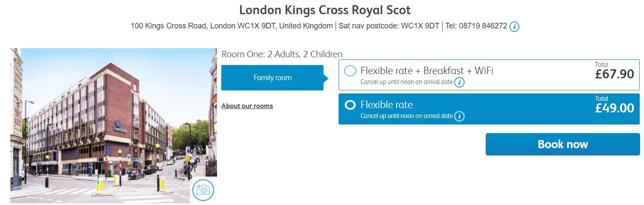View the Travelodge hotel building photo
The width and height of the screenshot is (644, 205).
point(113,125)
